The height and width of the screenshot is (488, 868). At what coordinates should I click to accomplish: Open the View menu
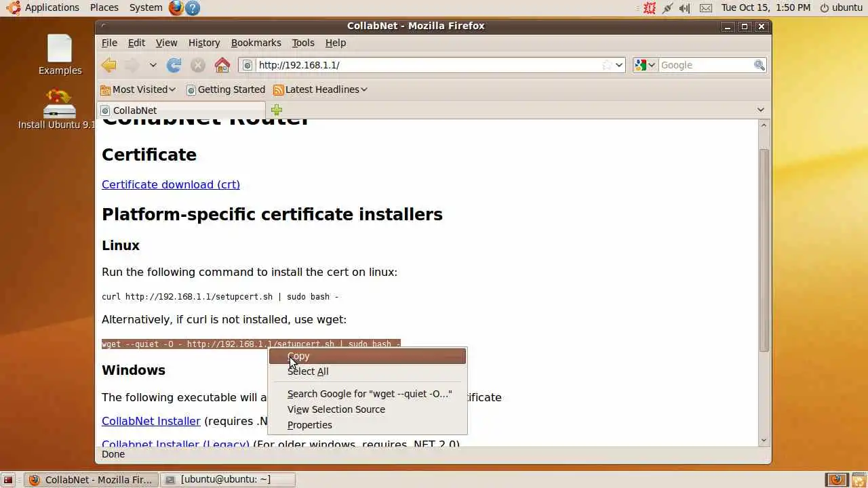click(x=166, y=43)
